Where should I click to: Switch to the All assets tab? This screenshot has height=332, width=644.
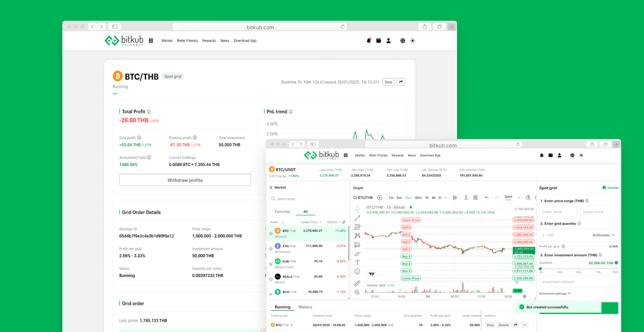tap(305, 212)
